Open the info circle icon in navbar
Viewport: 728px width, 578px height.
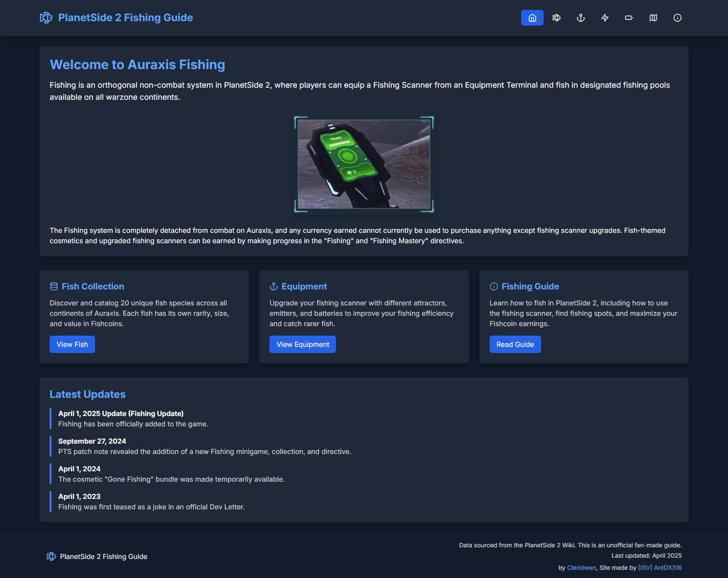pos(677,18)
